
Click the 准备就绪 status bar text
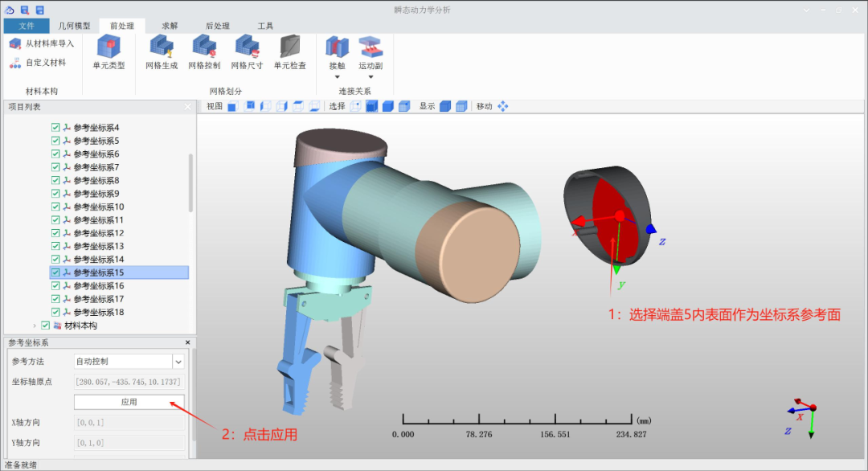tap(21, 465)
